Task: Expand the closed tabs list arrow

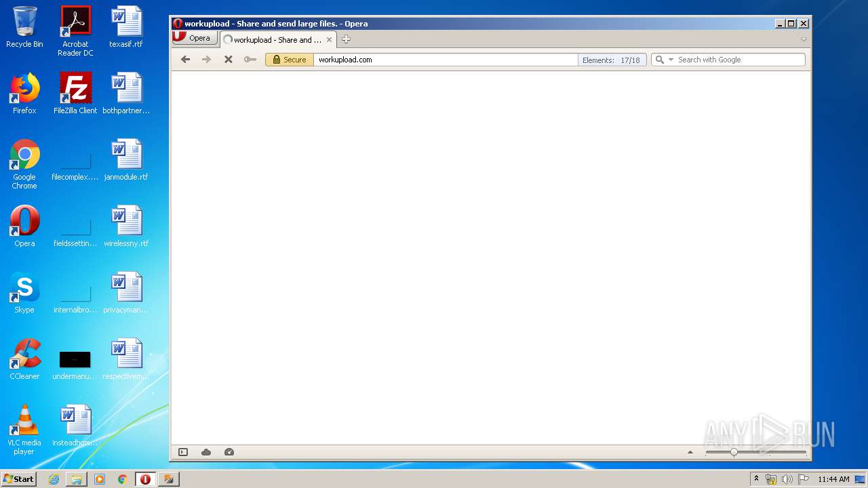Action: [x=804, y=39]
